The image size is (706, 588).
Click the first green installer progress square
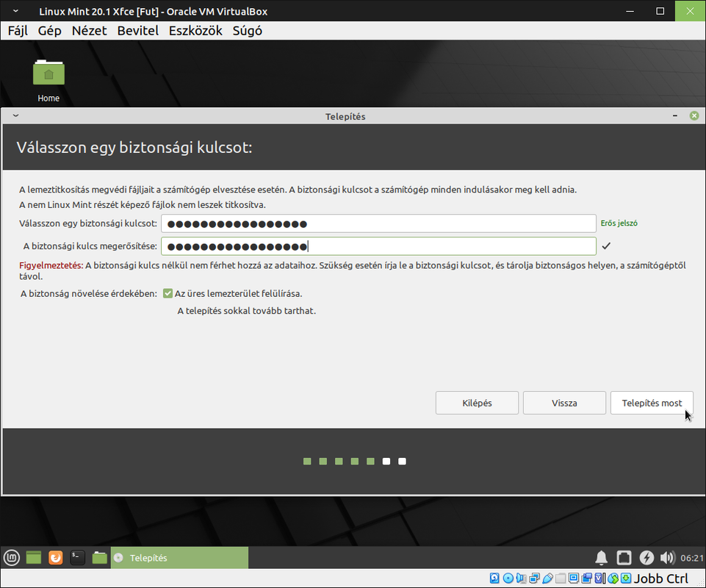(307, 461)
